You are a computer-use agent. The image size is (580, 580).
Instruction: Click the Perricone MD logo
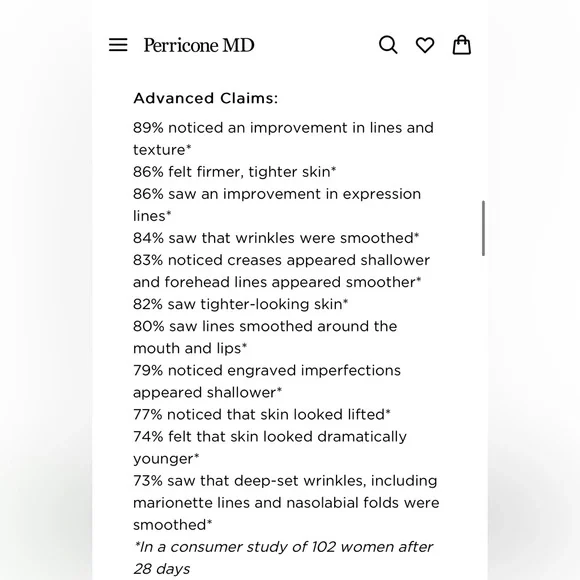(199, 45)
